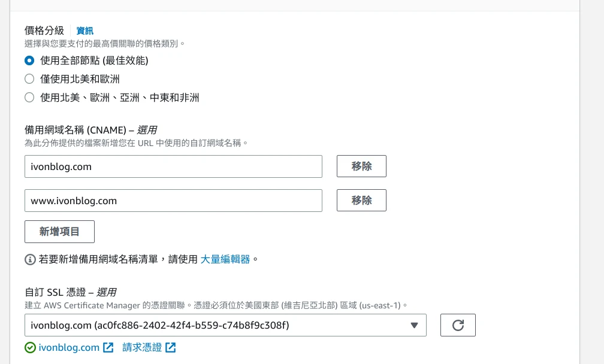
Task: Click external-link icon beside 請求憑證
Action: pos(171,347)
